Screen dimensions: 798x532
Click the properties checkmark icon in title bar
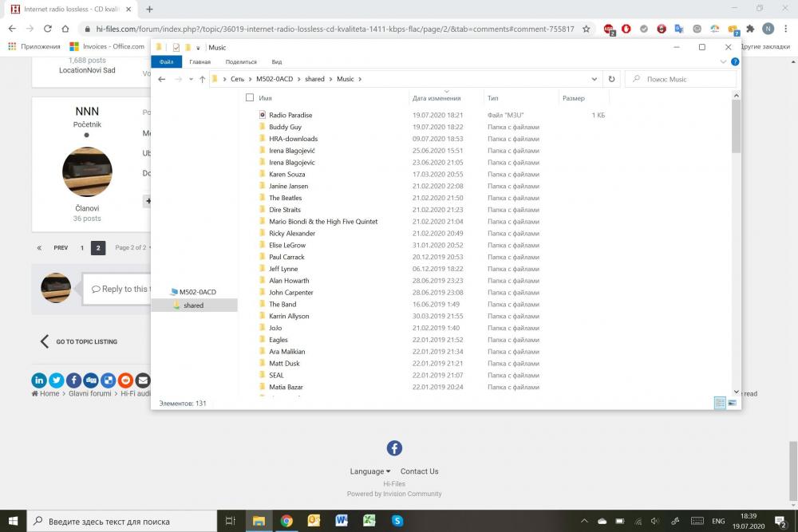pyautogui.click(x=176, y=47)
